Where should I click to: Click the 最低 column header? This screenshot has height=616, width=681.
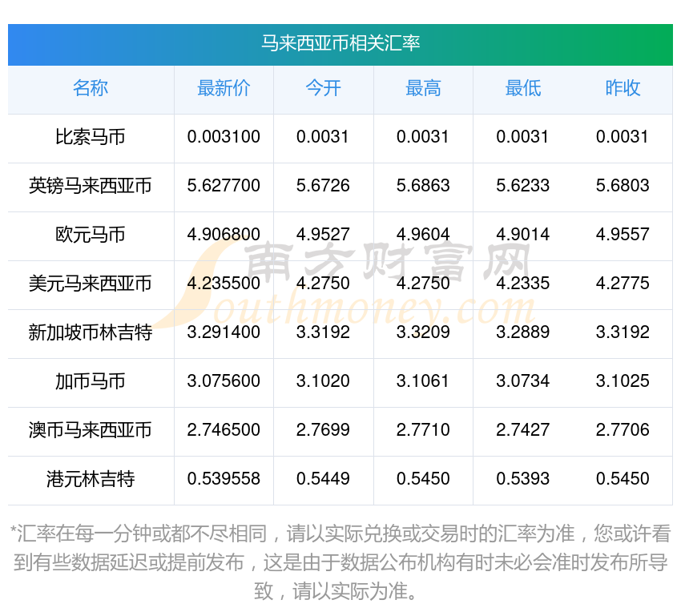pos(523,89)
